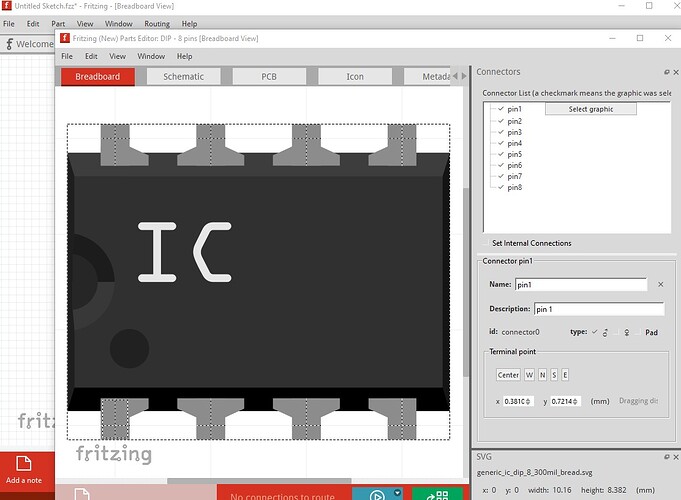Select pin7 in connector list
Screen dimensions: 681x500
pos(514,176)
